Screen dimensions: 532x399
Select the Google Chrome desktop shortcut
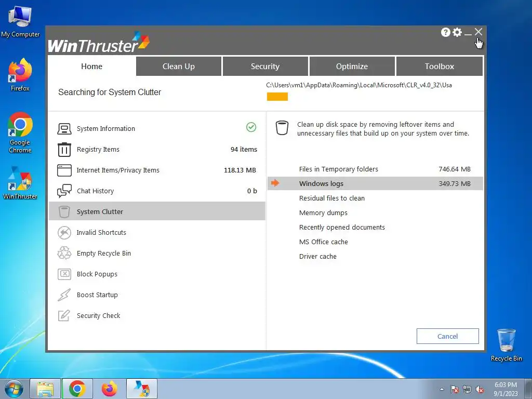[x=20, y=132]
